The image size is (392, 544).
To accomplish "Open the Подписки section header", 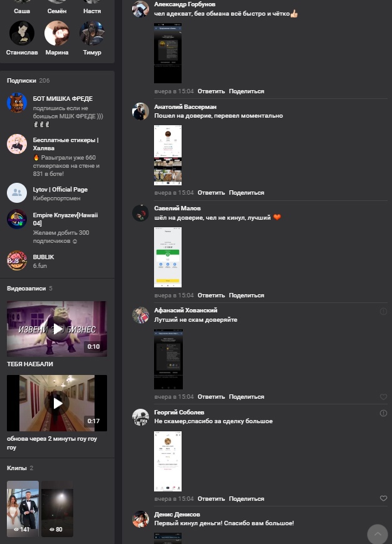I will coord(21,81).
